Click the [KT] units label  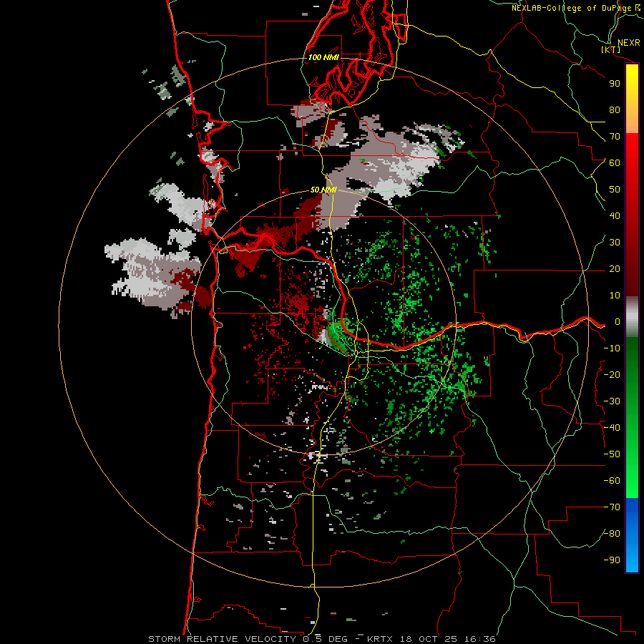point(611,49)
